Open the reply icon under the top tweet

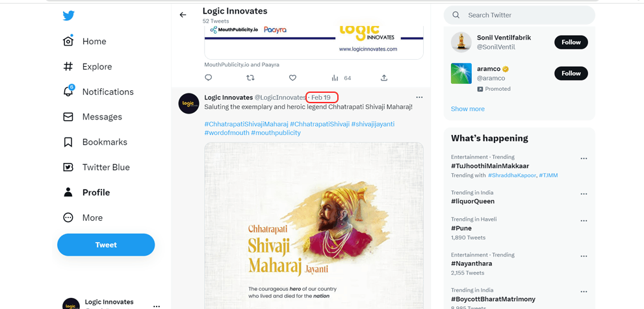[208, 77]
